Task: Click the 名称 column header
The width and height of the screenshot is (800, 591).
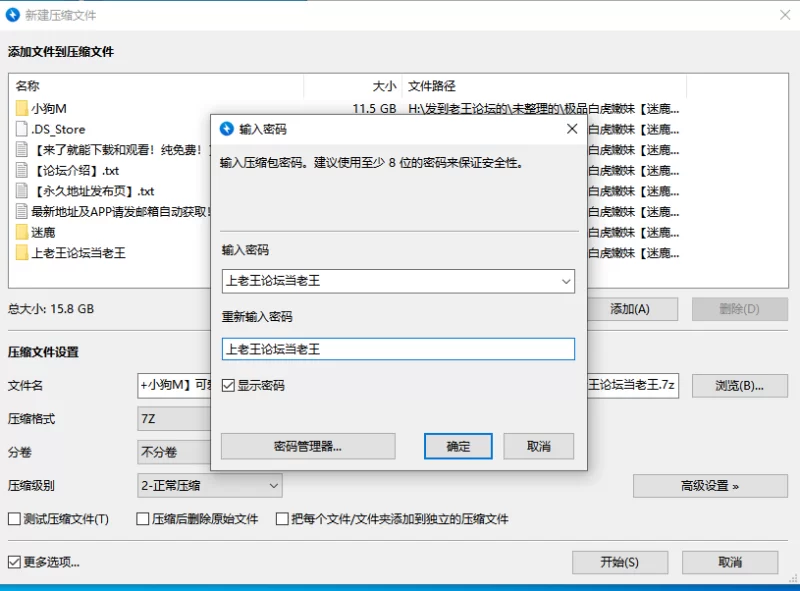Action: coord(28,86)
